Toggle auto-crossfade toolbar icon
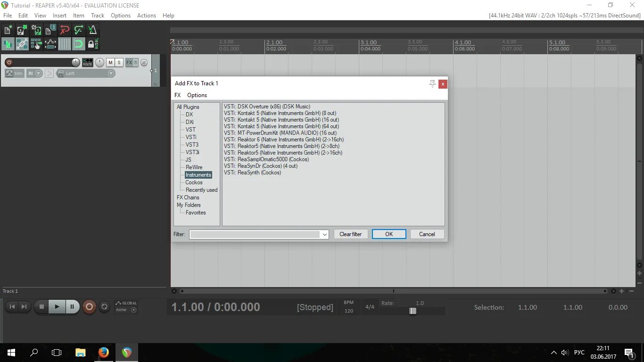Screen dimensions: 644x362 pyautogui.click(x=8, y=44)
